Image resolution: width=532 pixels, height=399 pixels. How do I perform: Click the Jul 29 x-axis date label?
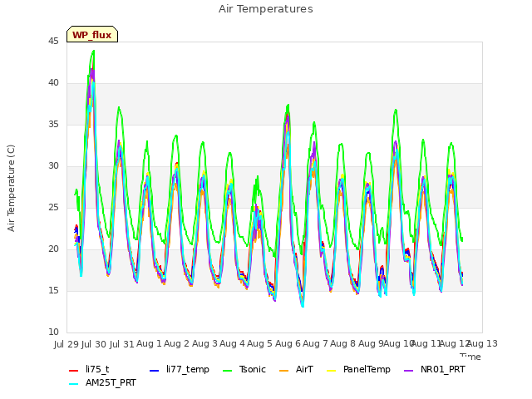point(66,344)
